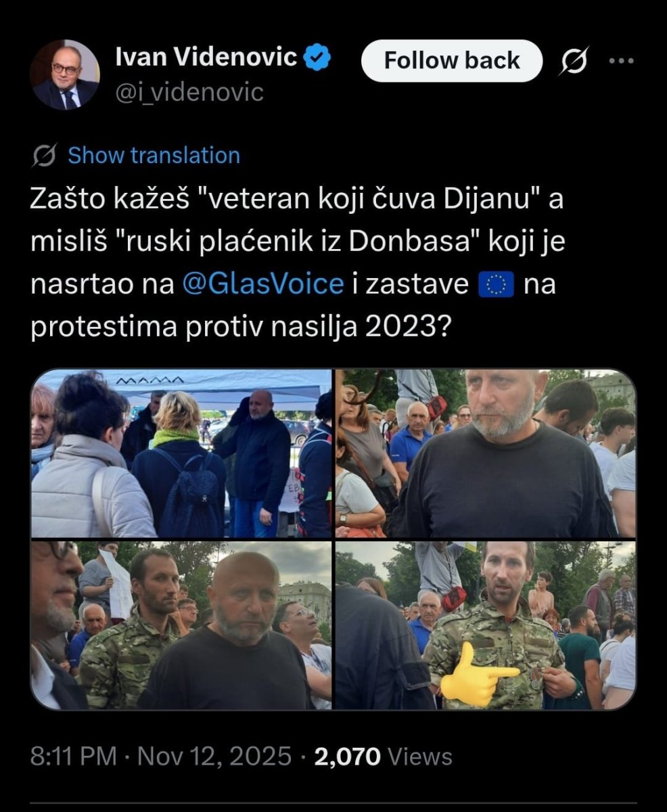Open bottom-left photo with two men
This screenshot has width=667, height=812.
click(181, 625)
